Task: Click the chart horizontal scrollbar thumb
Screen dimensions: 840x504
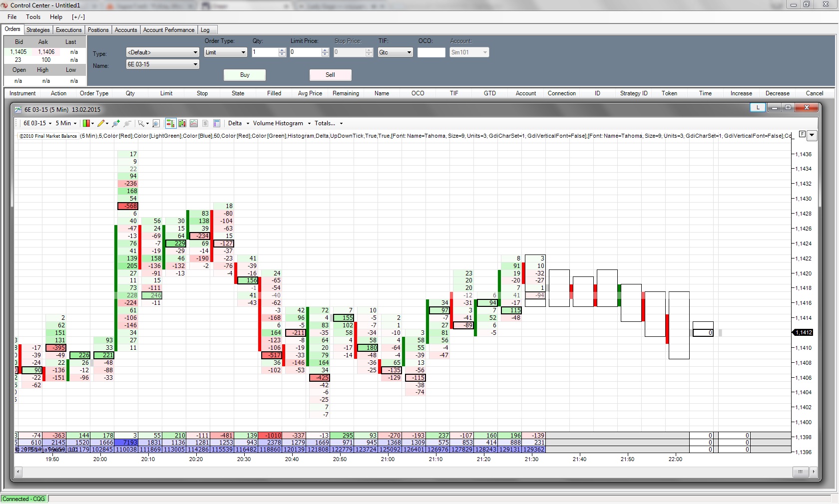Action: click(x=801, y=472)
